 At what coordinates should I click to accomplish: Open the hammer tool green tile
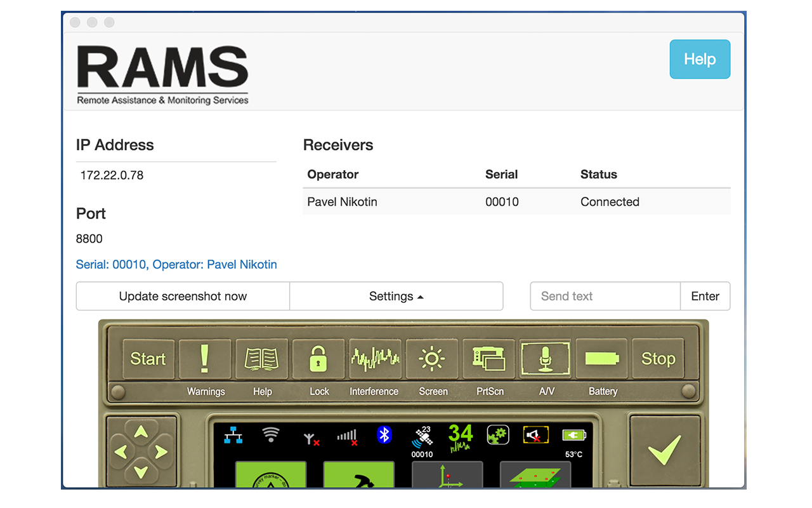click(x=359, y=474)
